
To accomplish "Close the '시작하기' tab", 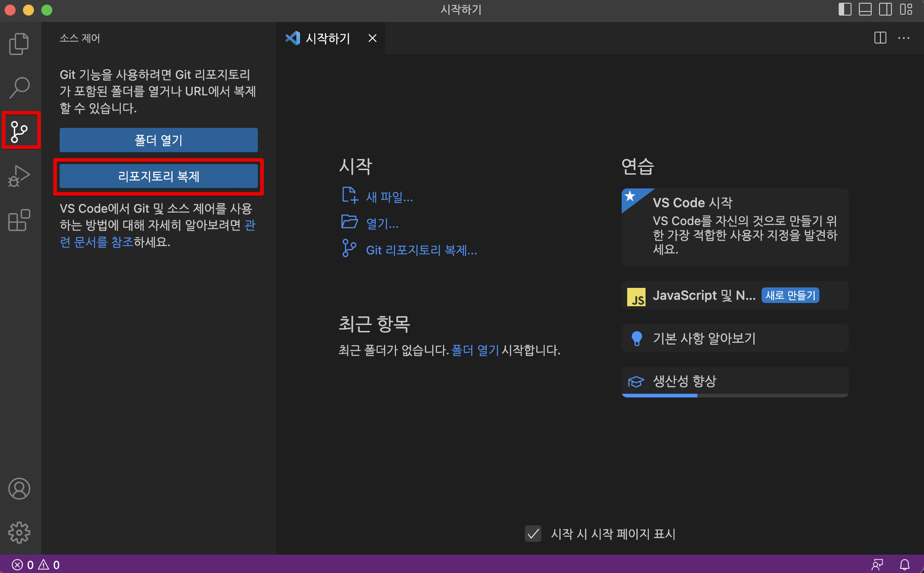I will tap(373, 39).
